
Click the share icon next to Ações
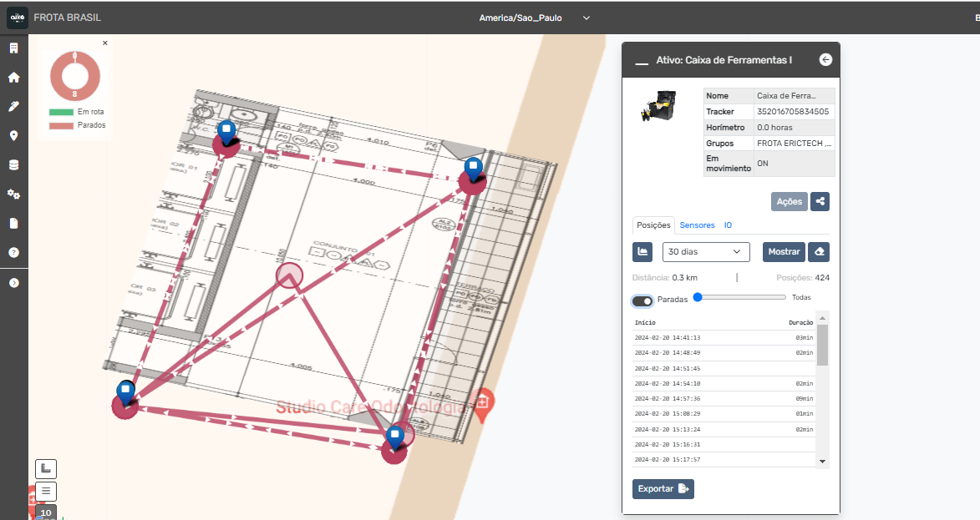point(820,201)
